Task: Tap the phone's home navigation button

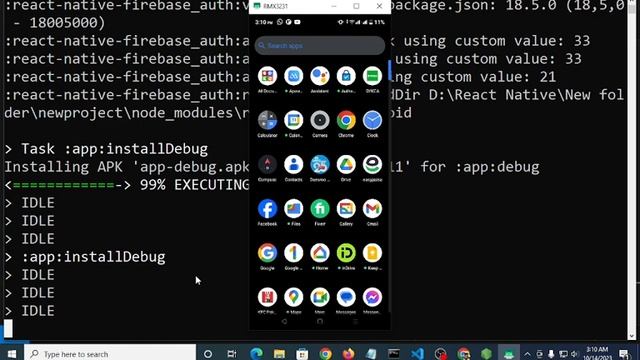Action: (320, 322)
